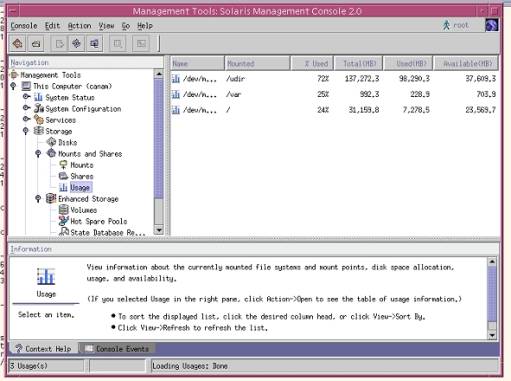511x381 pixels.
Task: Select the Volumes tree item label
Action: pos(83,210)
